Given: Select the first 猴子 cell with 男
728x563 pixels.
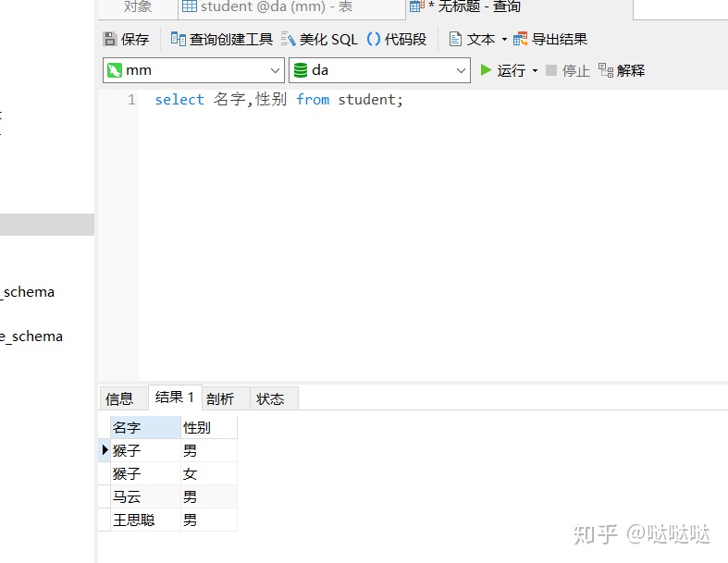Looking at the screenshot, I should point(145,450).
